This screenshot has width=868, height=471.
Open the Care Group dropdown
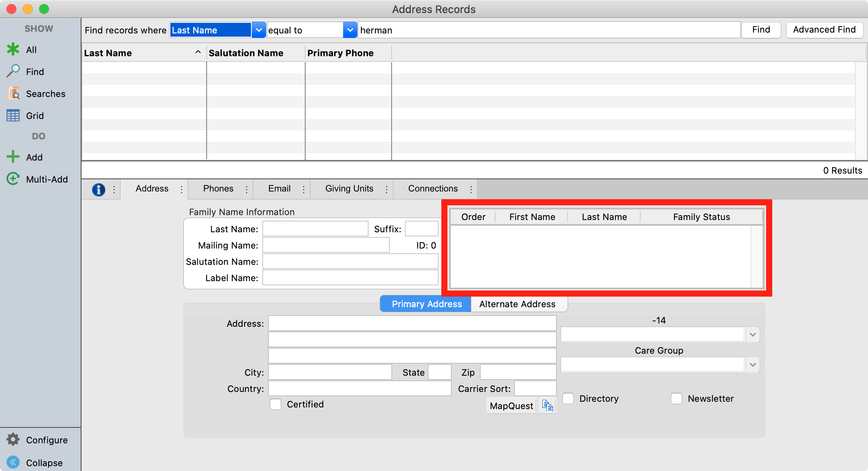click(752, 365)
